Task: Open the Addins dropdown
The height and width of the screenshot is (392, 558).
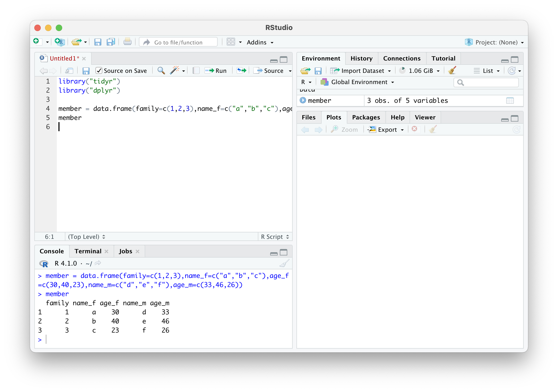Action: tap(260, 42)
